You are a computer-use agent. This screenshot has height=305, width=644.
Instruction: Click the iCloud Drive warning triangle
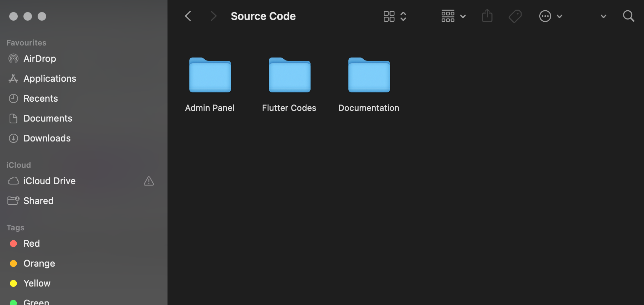tap(149, 181)
